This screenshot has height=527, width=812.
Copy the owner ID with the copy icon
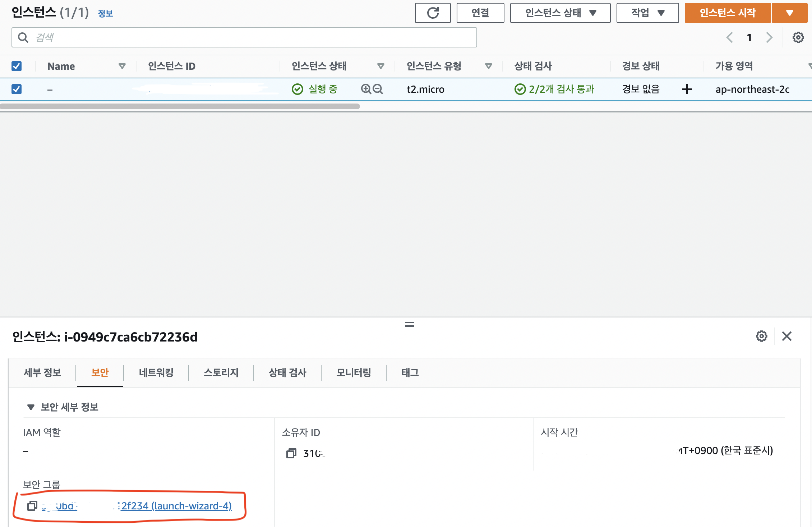291,453
